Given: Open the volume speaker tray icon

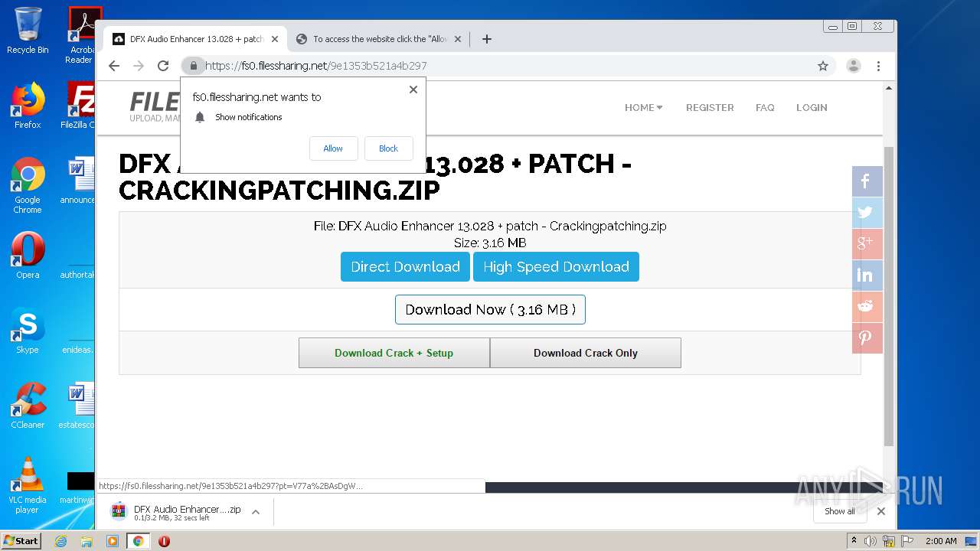Looking at the screenshot, I should click(871, 541).
